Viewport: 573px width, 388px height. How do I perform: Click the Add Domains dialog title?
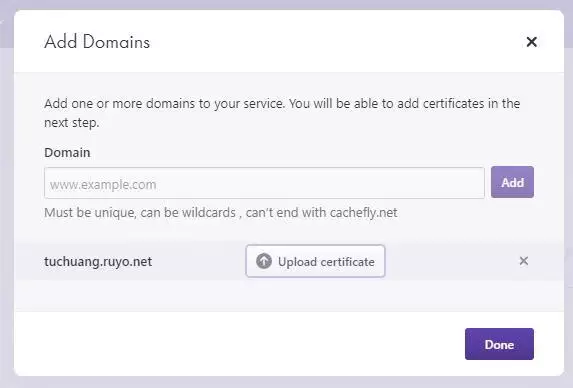[x=97, y=42]
